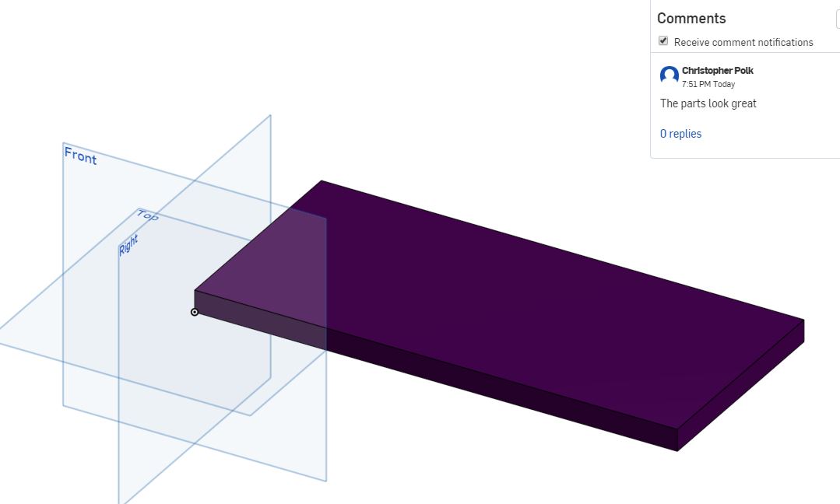This screenshot has height=504, width=840.
Task: Click Christopher Polk's avatar icon
Action: tap(669, 75)
